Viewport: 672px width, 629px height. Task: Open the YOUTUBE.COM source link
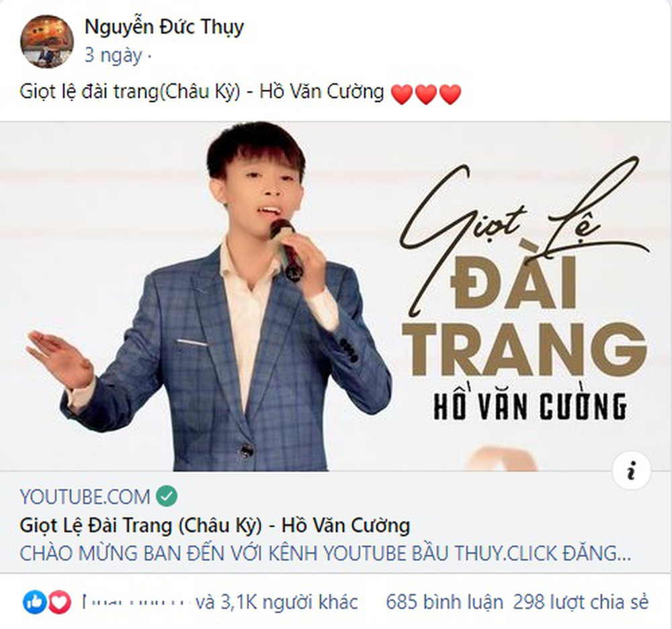pyautogui.click(x=85, y=497)
